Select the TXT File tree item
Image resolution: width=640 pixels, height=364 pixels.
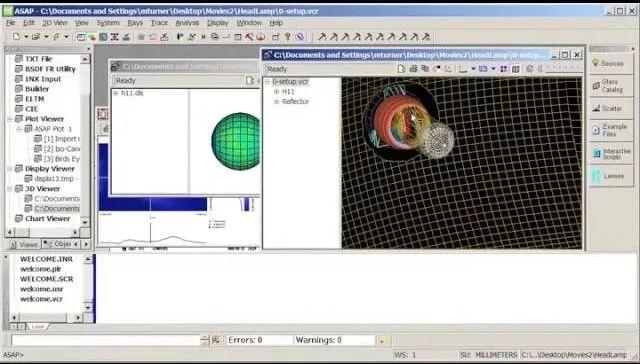click(x=38, y=59)
